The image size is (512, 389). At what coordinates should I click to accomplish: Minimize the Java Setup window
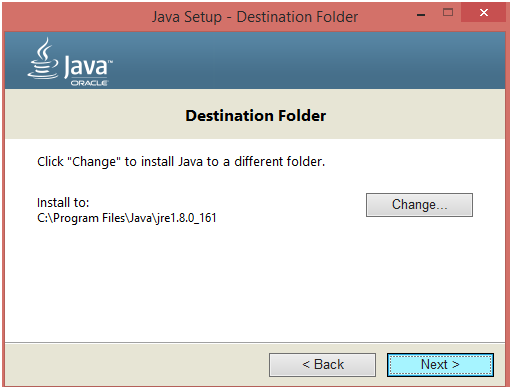pos(421,13)
